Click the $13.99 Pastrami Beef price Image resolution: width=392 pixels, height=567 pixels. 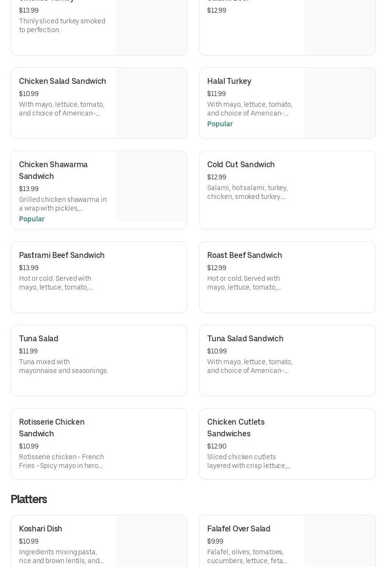point(29,268)
